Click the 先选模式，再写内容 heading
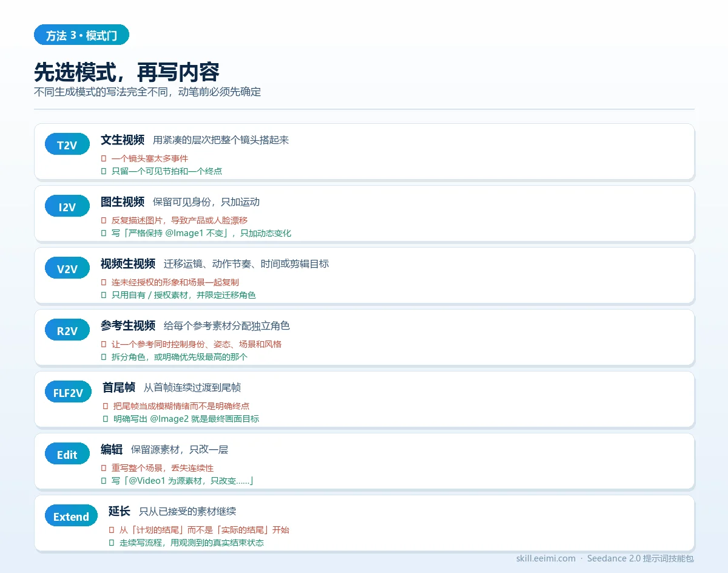This screenshot has height=573, width=728. click(x=126, y=72)
